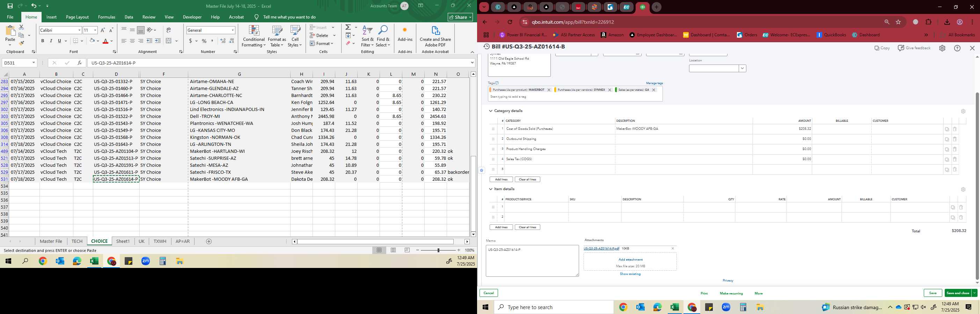Reload the QuickBooks page in Chrome
The width and height of the screenshot is (980, 314).
(510, 22)
